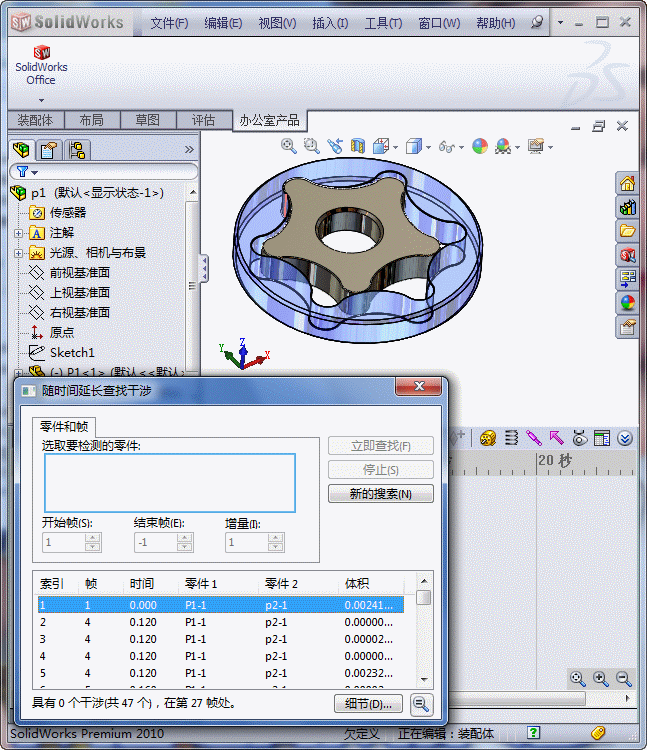Open Appearances color ball in task pane

[627, 303]
